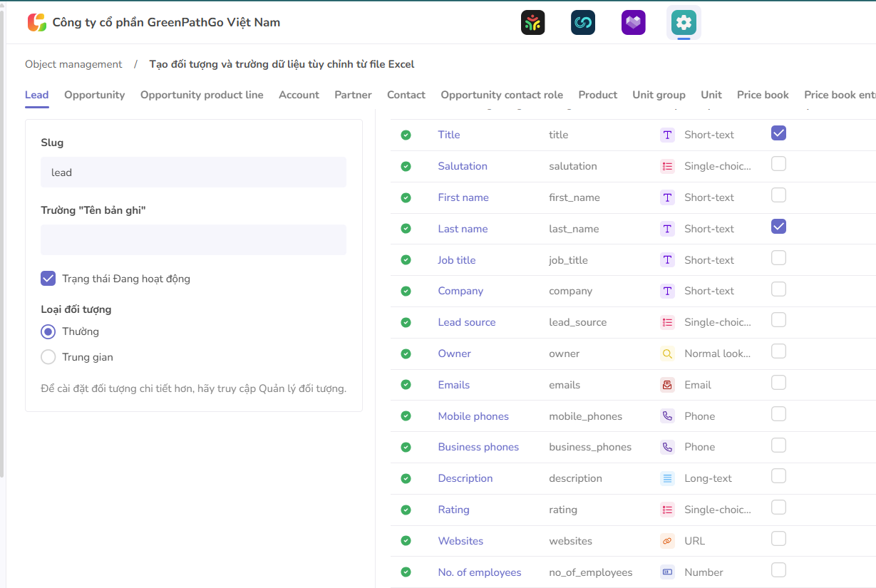
Task: Switch to the Account tab
Action: [299, 95]
